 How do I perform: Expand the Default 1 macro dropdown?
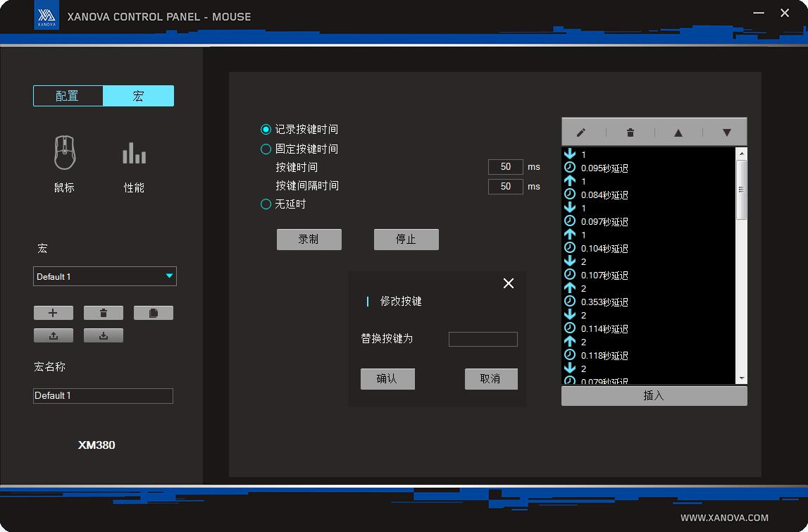click(169, 276)
